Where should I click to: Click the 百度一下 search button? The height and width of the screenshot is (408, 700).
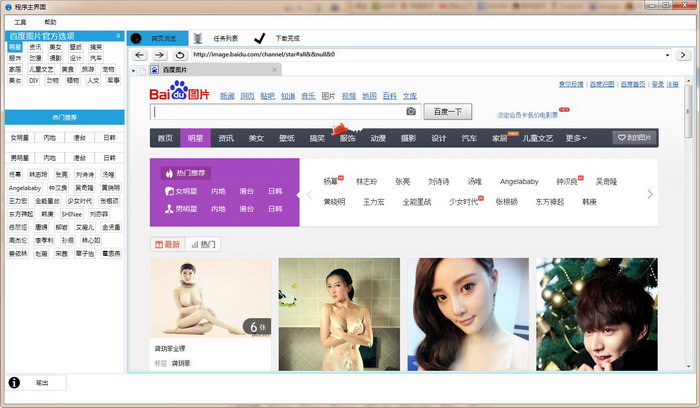[x=448, y=112]
